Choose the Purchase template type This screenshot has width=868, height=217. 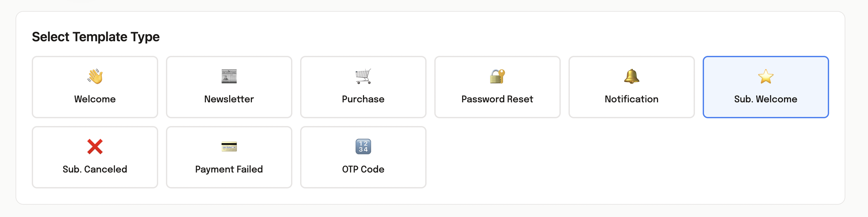tap(363, 87)
